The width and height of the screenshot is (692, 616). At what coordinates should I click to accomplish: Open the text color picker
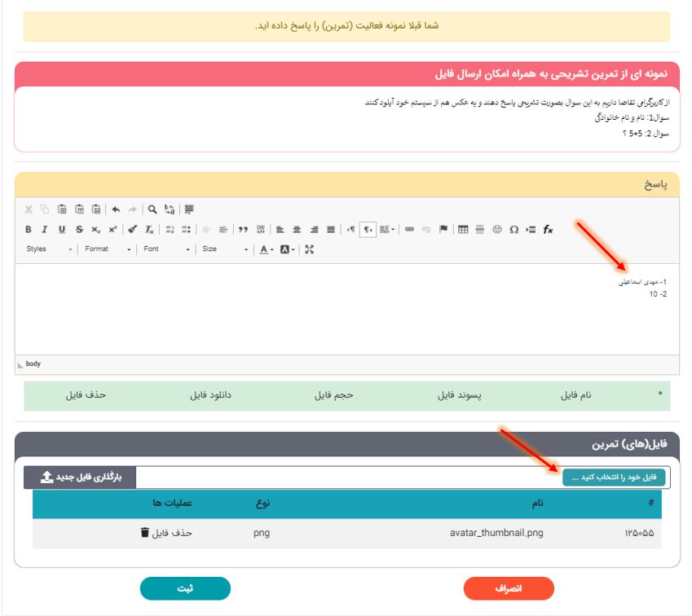point(266,249)
